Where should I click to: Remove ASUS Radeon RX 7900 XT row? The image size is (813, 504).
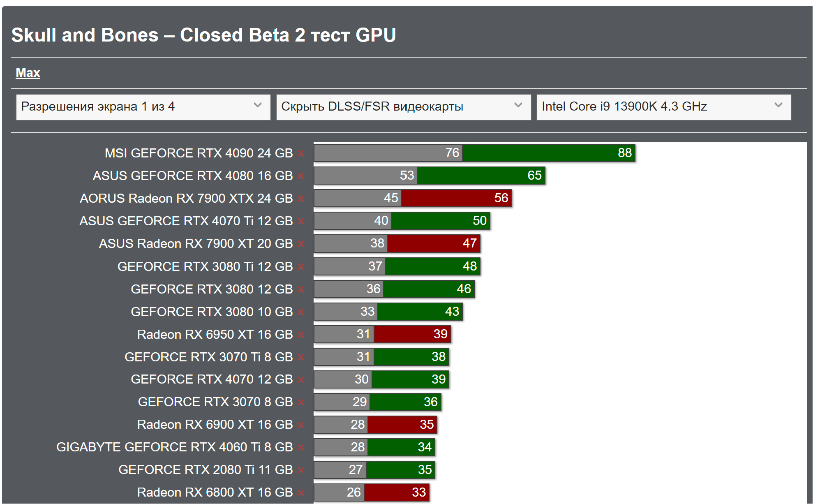point(301,244)
